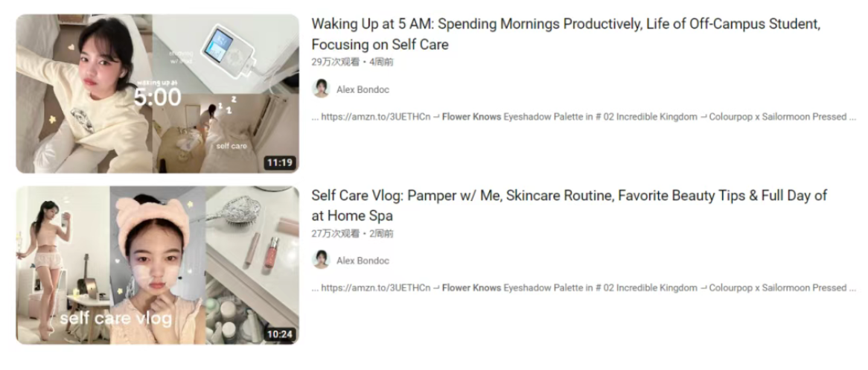
Task: Click the first video's view count and date
Action: [352, 62]
